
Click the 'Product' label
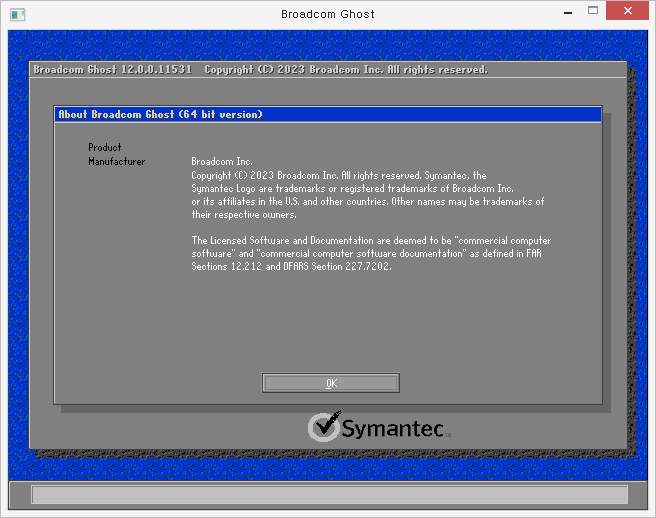pos(105,147)
